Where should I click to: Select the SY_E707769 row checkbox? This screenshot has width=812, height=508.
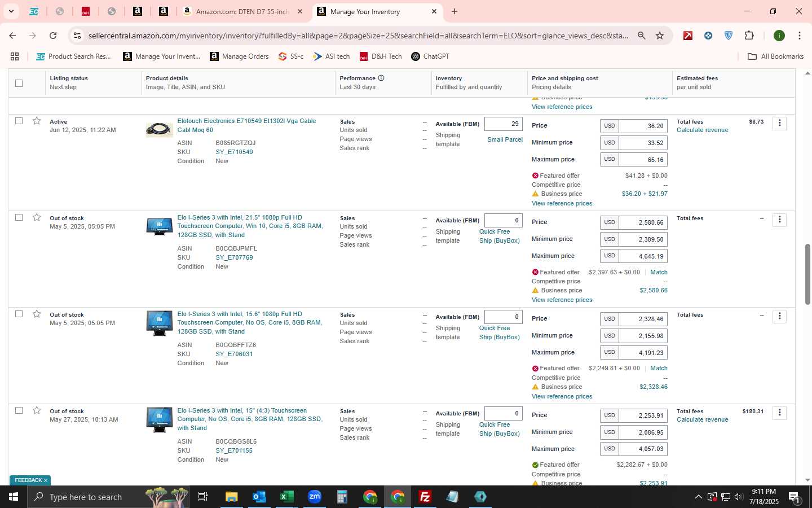point(19,217)
